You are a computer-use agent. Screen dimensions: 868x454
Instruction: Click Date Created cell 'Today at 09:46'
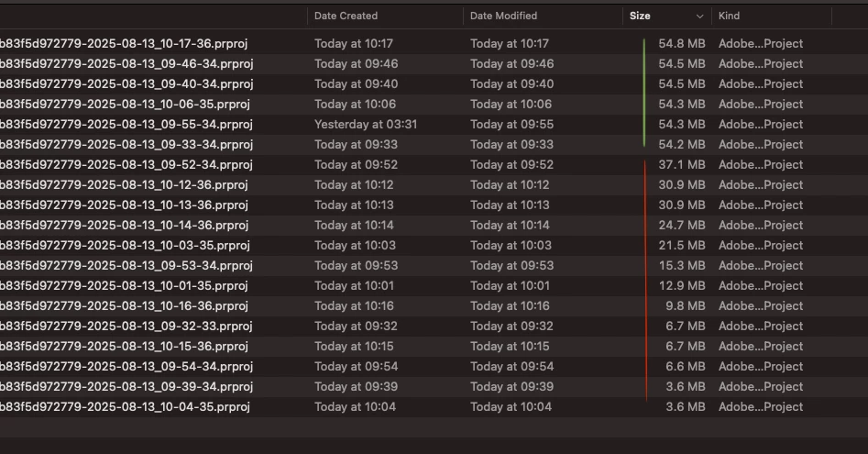pos(356,63)
